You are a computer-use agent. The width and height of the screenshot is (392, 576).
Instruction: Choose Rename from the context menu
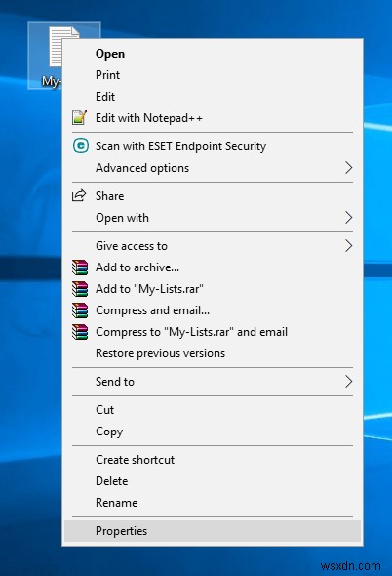click(x=213, y=503)
